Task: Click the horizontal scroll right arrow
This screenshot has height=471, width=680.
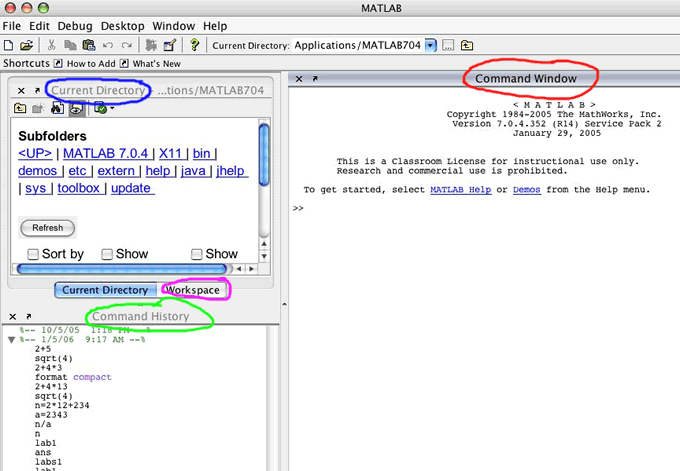Action: click(x=251, y=269)
